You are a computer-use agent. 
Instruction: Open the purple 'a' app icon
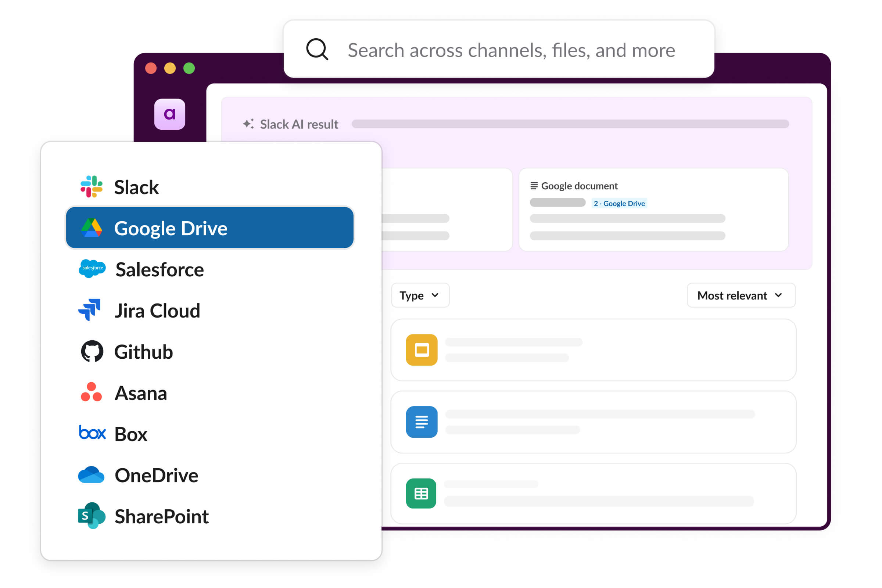coord(170,115)
